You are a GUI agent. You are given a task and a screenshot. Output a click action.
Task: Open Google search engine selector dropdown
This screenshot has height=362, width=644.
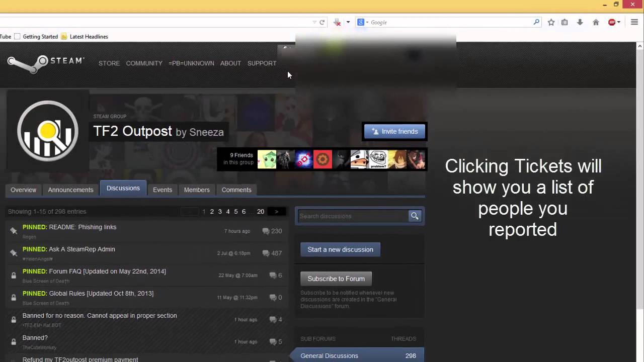[363, 22]
